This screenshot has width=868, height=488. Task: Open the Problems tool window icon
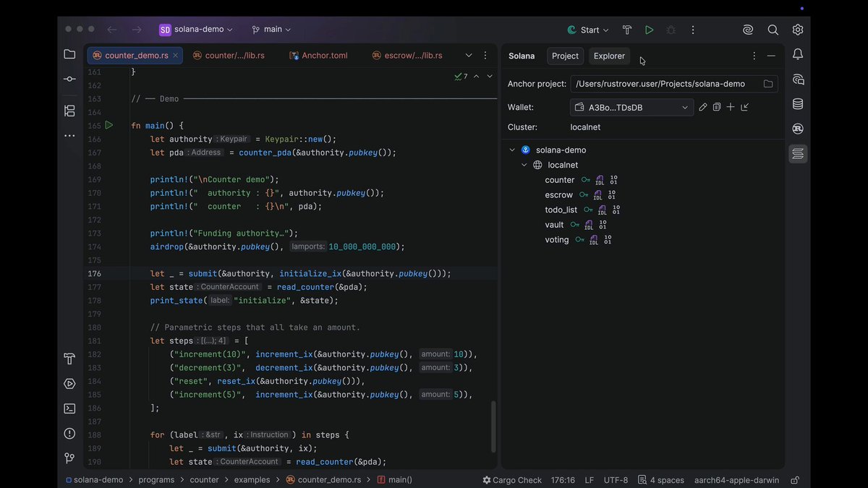[x=69, y=433]
